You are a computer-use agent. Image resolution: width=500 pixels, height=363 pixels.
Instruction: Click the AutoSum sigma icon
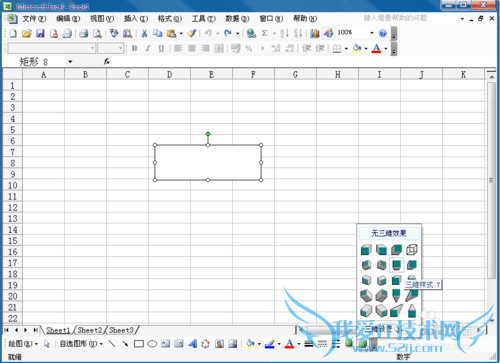pyautogui.click(x=265, y=33)
